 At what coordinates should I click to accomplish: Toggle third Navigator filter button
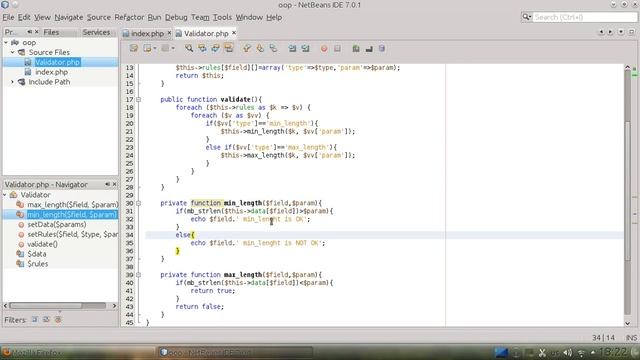coord(58,320)
